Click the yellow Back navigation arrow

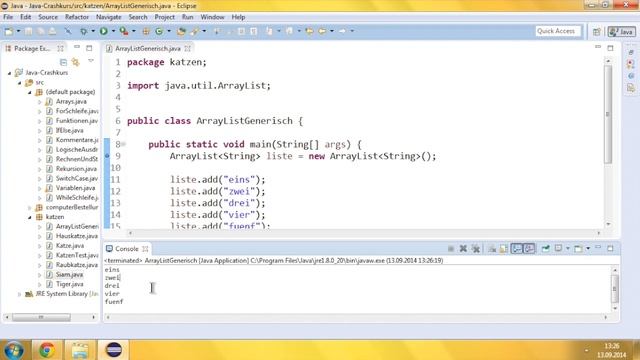(x=322, y=31)
